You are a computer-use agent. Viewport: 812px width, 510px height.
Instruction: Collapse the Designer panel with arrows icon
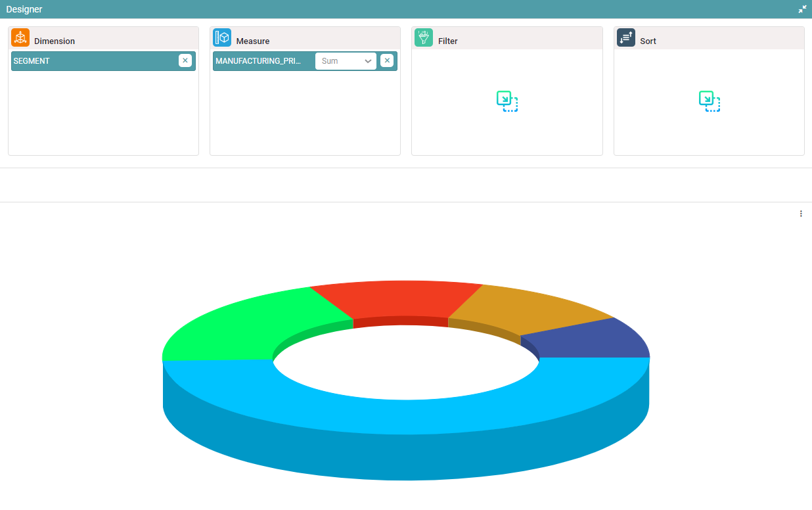tap(802, 9)
